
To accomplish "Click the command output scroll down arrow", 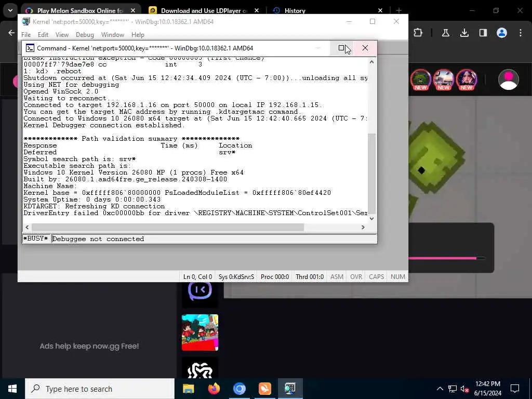I will [372, 219].
